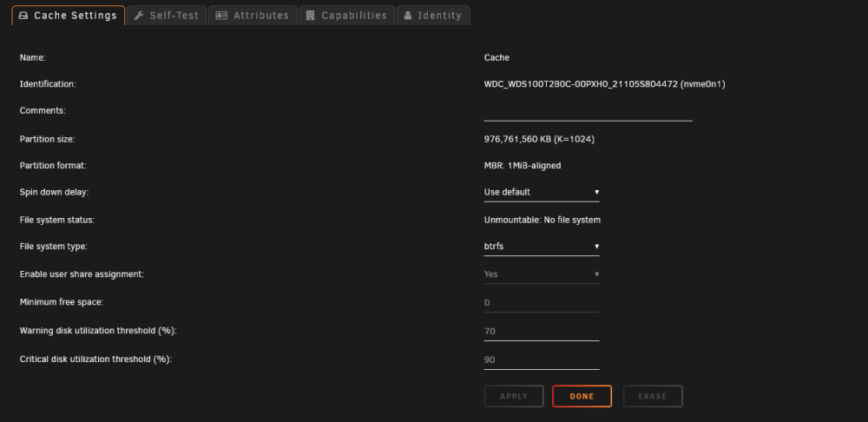
Task: Click the device identification WDC_WDS100T2B0C text
Action: pos(604,84)
